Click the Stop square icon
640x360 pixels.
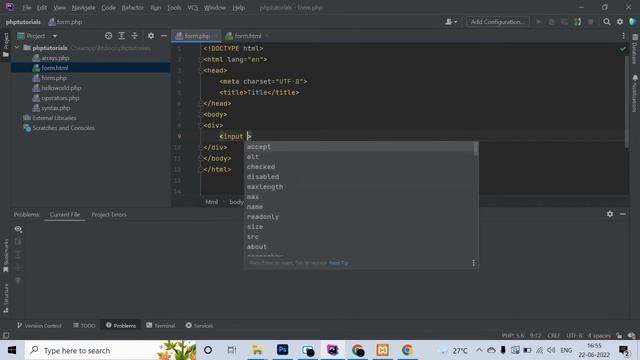pos(591,22)
